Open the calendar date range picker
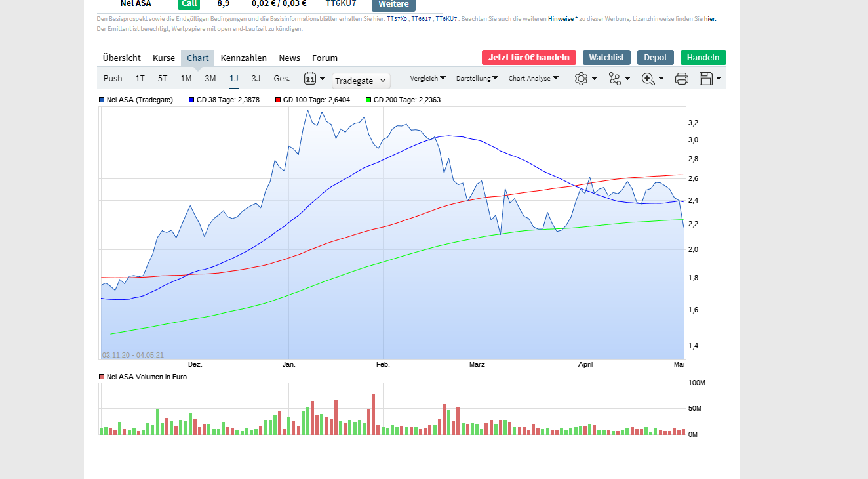Screen dimensions: 868x479 310,79
